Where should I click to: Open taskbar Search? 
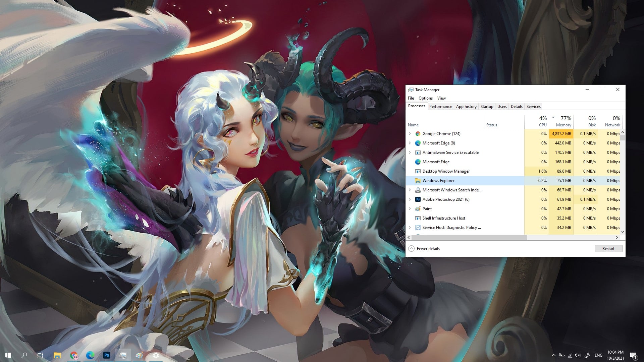tap(24, 355)
